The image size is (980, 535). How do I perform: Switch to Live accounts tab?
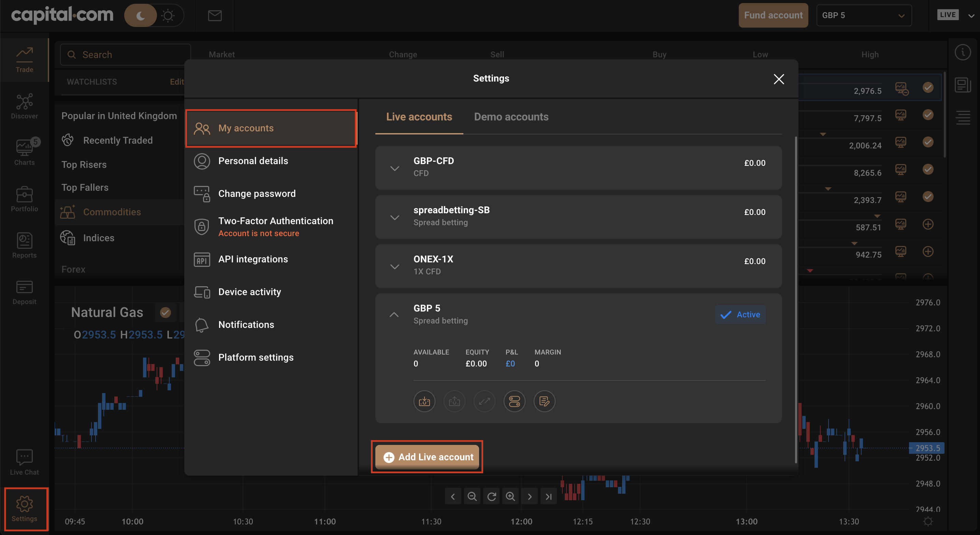pos(419,117)
